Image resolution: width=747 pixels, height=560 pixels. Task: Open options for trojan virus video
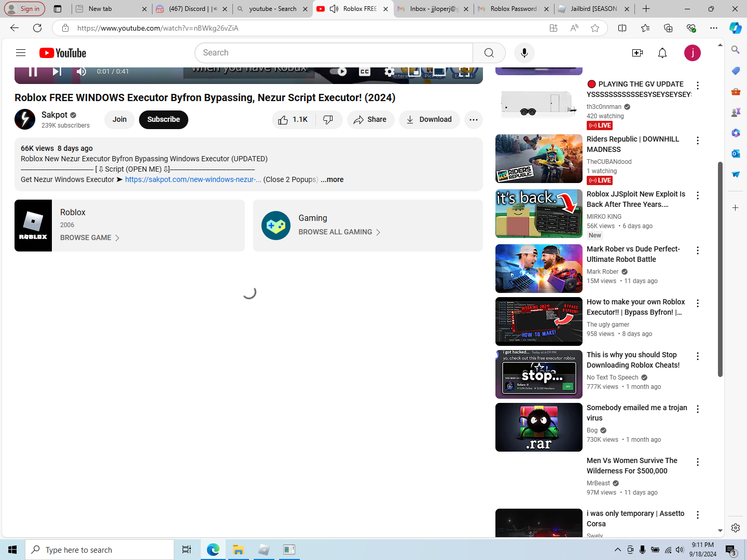click(698, 409)
